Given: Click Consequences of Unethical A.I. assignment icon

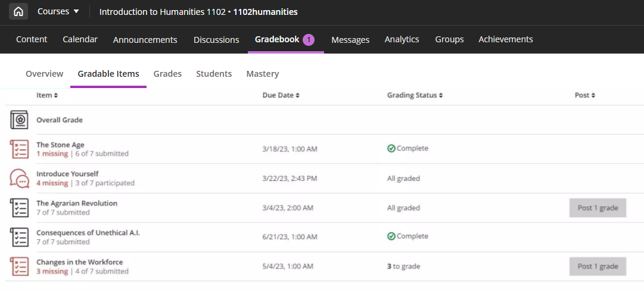Looking at the screenshot, I should pos(19,237).
